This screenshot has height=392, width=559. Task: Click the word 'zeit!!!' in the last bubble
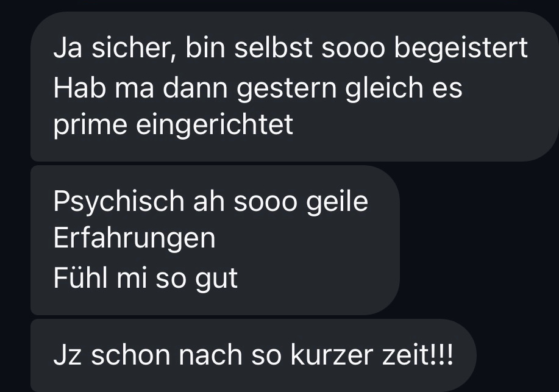coord(418,355)
